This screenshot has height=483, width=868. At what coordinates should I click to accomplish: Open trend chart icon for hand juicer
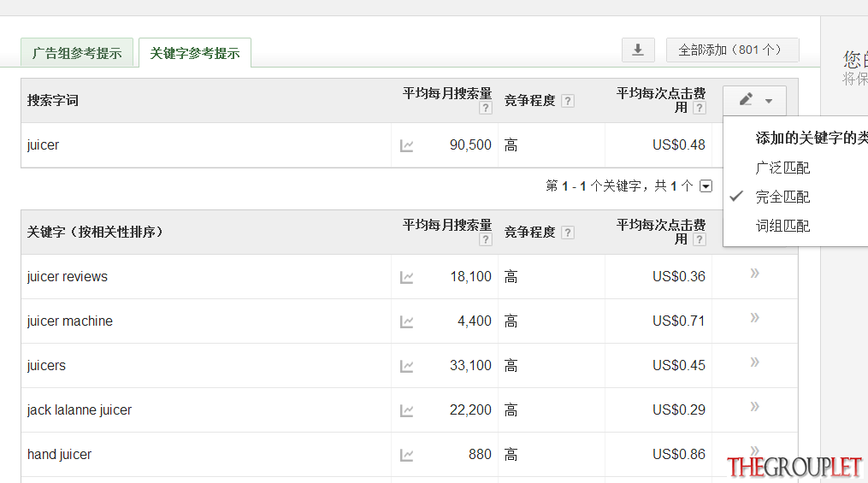pyautogui.click(x=407, y=455)
